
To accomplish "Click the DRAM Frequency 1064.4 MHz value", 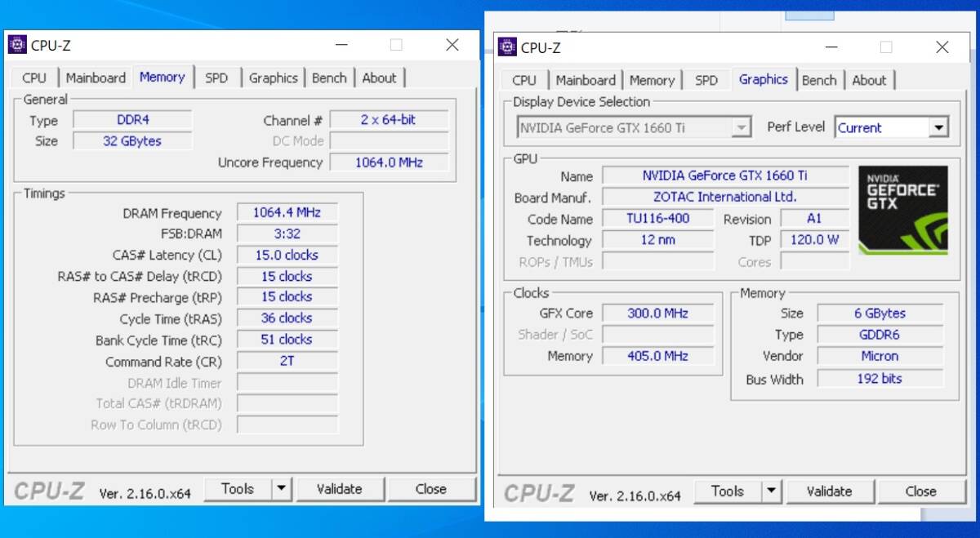I will (x=287, y=212).
